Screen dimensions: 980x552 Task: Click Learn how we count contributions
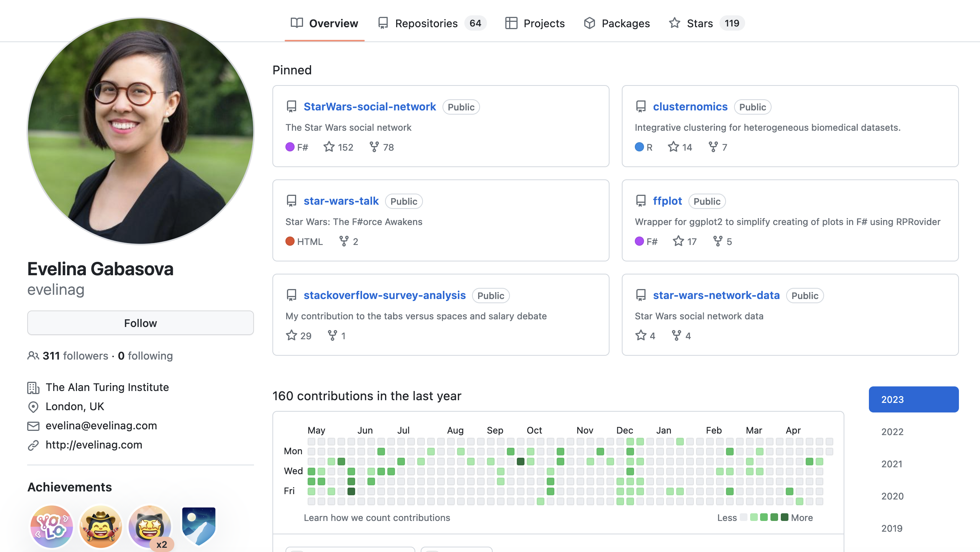(377, 517)
